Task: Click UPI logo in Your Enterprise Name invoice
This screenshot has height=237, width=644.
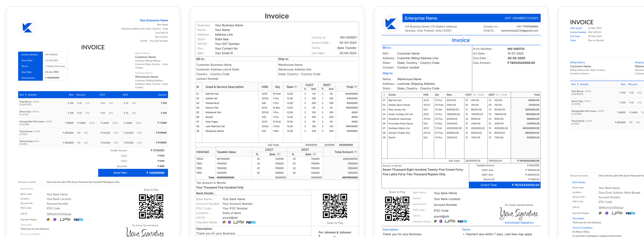Action: (65, 220)
